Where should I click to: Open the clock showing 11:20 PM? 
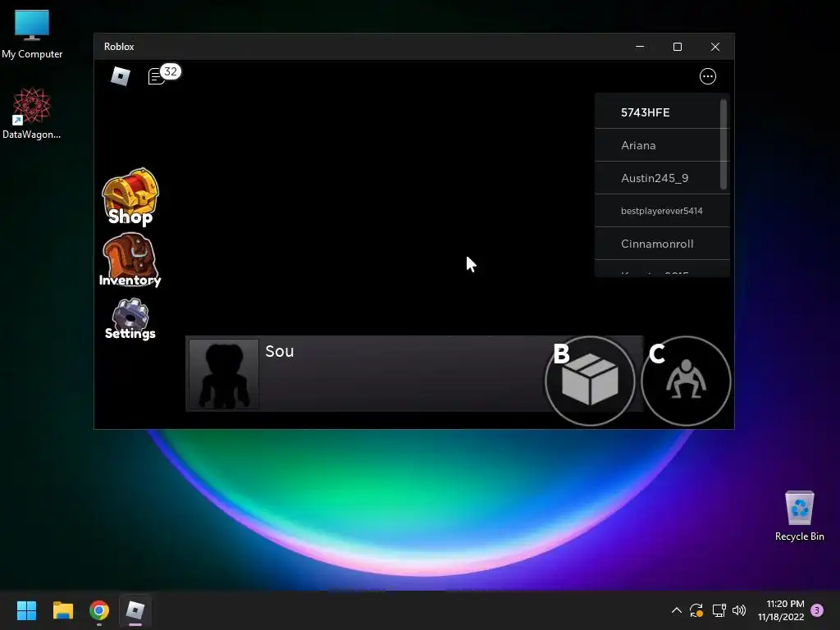tap(781, 610)
